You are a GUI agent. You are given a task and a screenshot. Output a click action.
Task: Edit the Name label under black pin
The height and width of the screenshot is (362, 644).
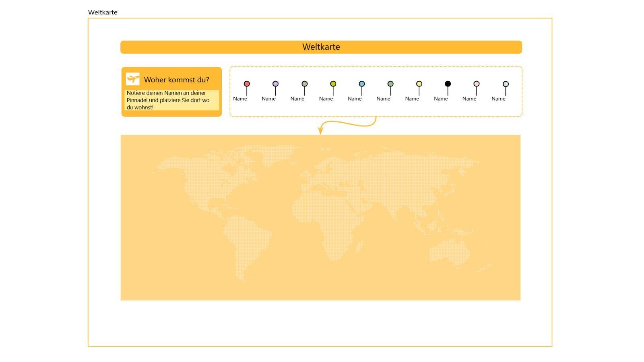point(441,99)
